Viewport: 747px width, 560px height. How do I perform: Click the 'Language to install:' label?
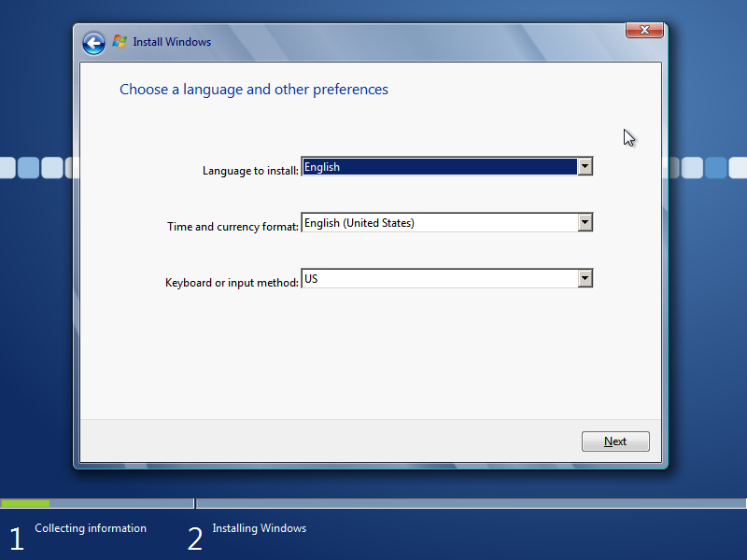coord(250,171)
